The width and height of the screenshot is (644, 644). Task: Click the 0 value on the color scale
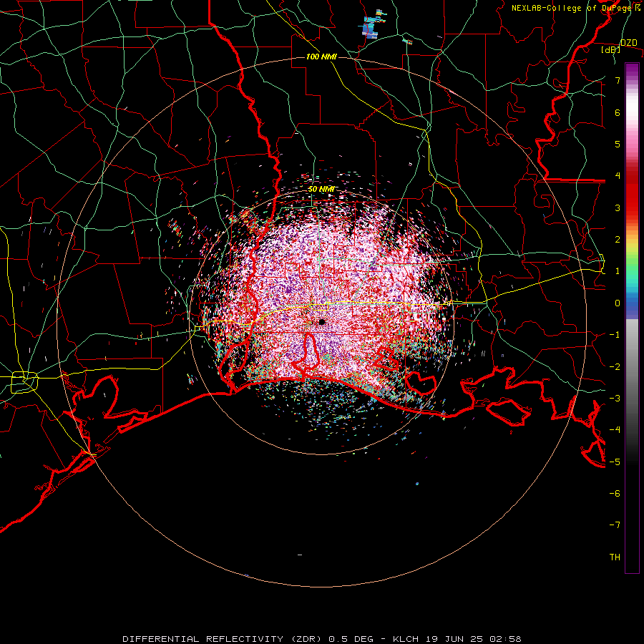point(618,303)
